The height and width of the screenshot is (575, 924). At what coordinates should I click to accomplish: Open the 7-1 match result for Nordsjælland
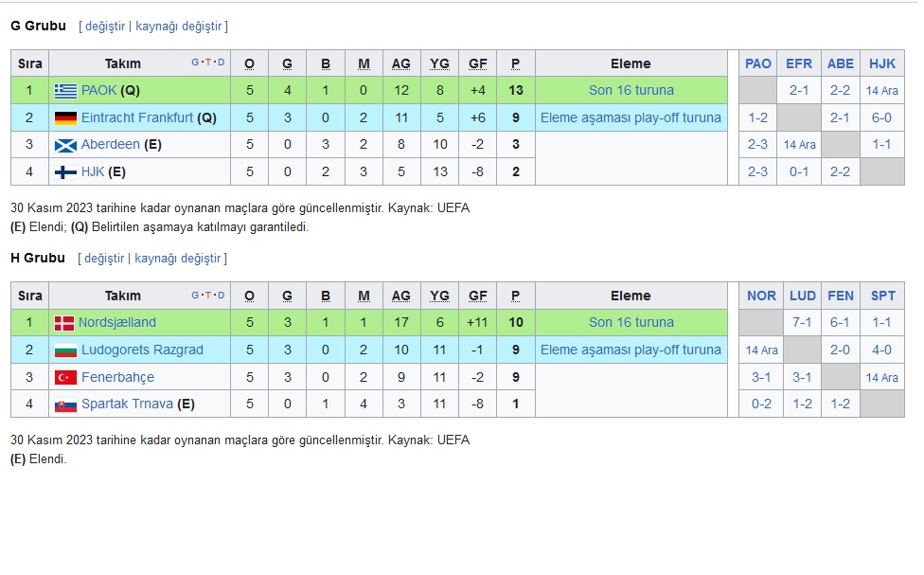click(802, 323)
